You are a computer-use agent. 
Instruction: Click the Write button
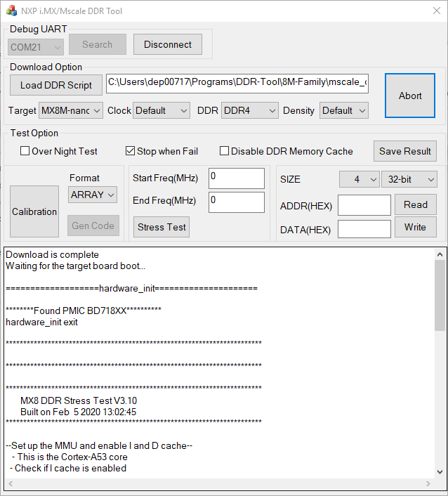click(416, 227)
